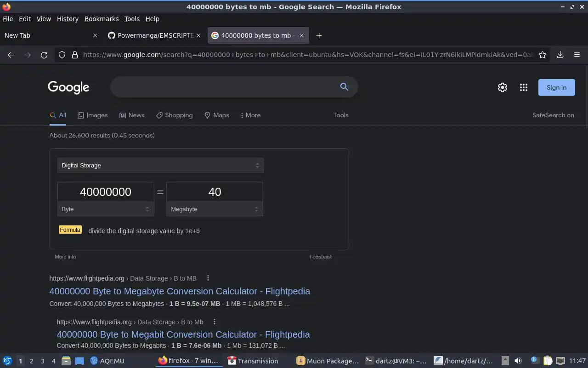Click the update notifier tray icon

tap(534, 360)
